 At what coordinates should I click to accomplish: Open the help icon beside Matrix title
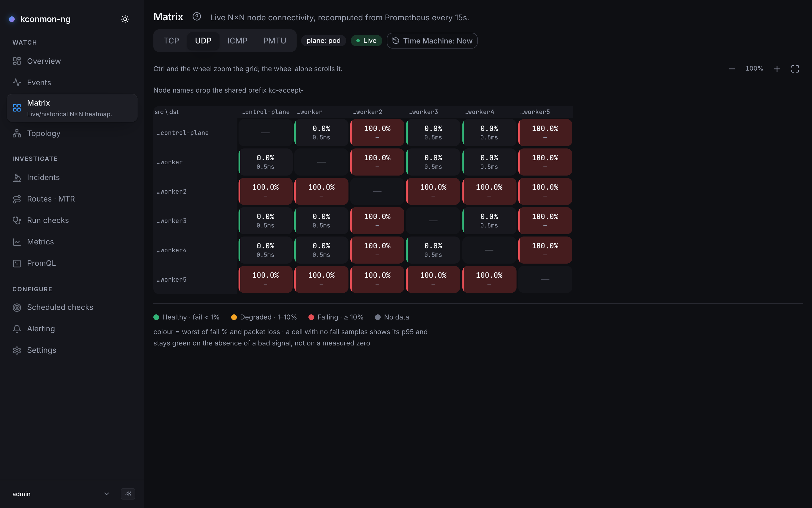[x=197, y=16]
